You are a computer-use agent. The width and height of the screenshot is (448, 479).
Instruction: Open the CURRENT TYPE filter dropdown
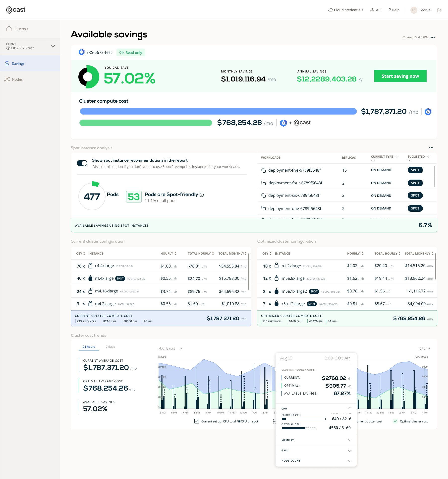pyautogui.click(x=397, y=157)
